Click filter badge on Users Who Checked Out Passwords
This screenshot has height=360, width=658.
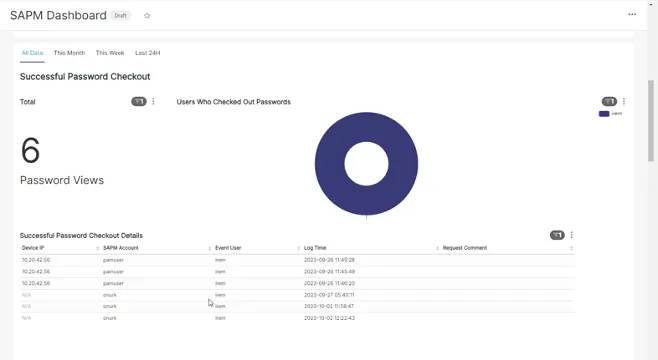click(609, 102)
